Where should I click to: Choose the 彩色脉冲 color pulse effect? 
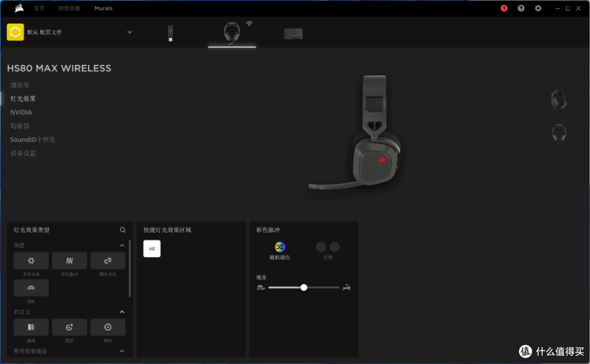[69, 261]
